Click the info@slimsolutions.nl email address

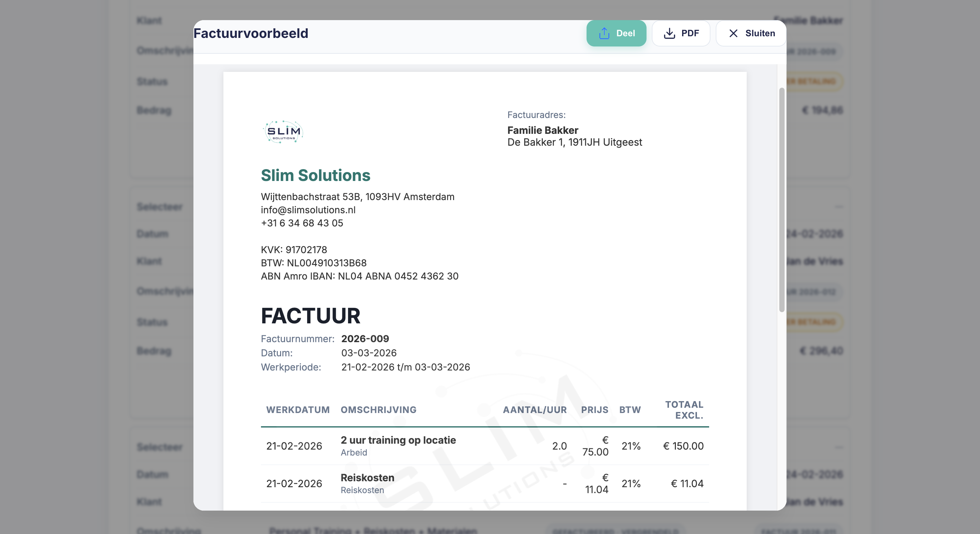pos(308,210)
